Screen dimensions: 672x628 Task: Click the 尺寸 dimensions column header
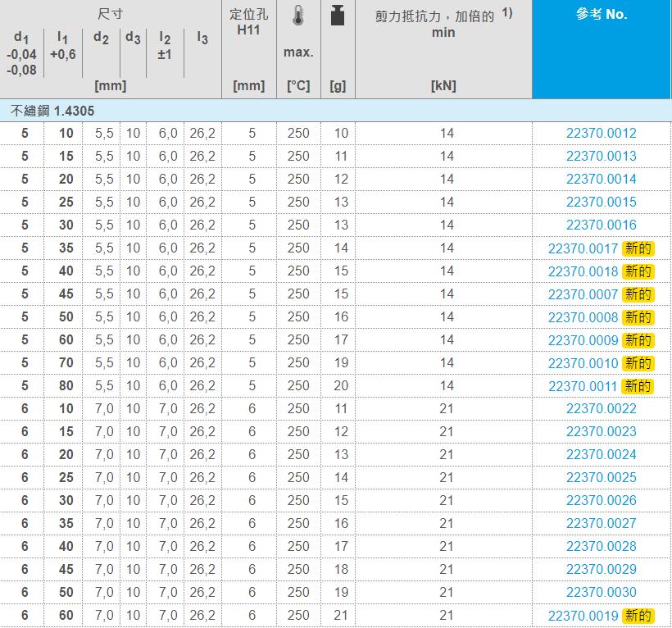point(110,16)
